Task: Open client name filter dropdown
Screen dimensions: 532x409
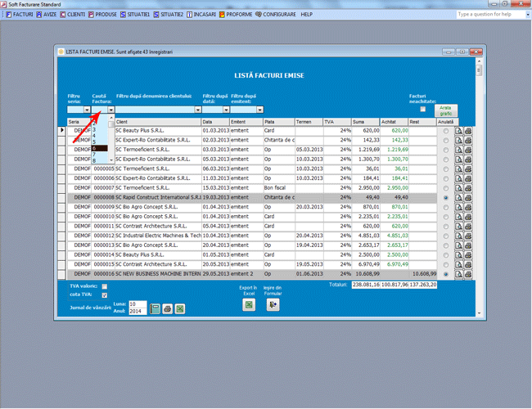Action: pos(198,110)
